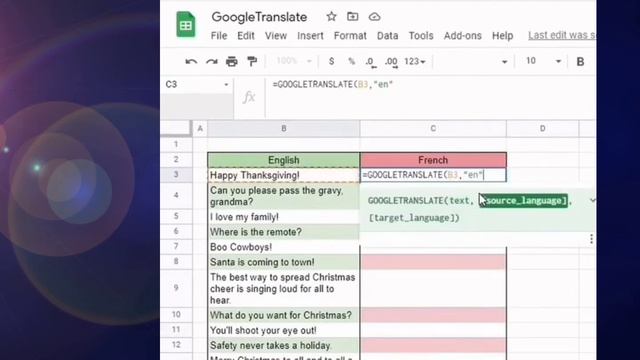The width and height of the screenshot is (640, 360).
Task: Star the GoogleTranslate document
Action: point(331,17)
